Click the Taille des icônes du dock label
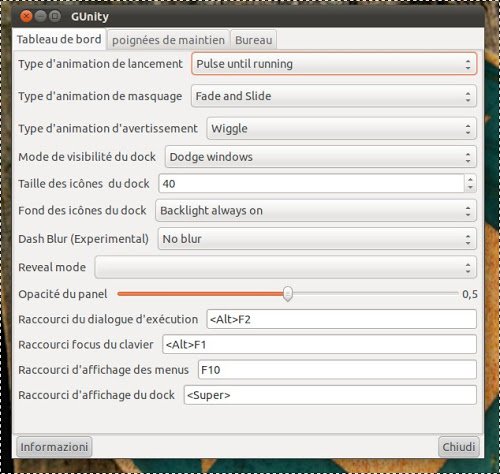This screenshot has height=474, width=500. pos(84,184)
